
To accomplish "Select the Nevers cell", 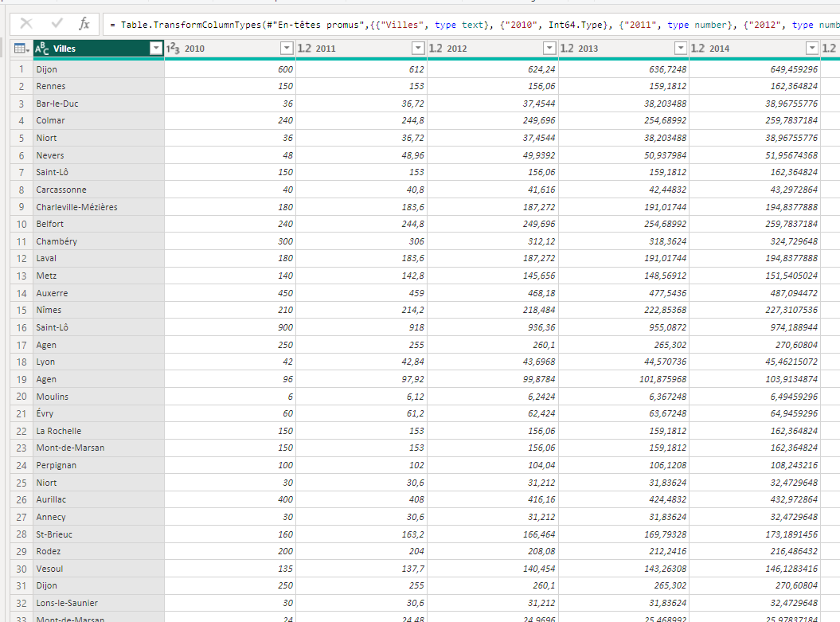I will (99, 155).
